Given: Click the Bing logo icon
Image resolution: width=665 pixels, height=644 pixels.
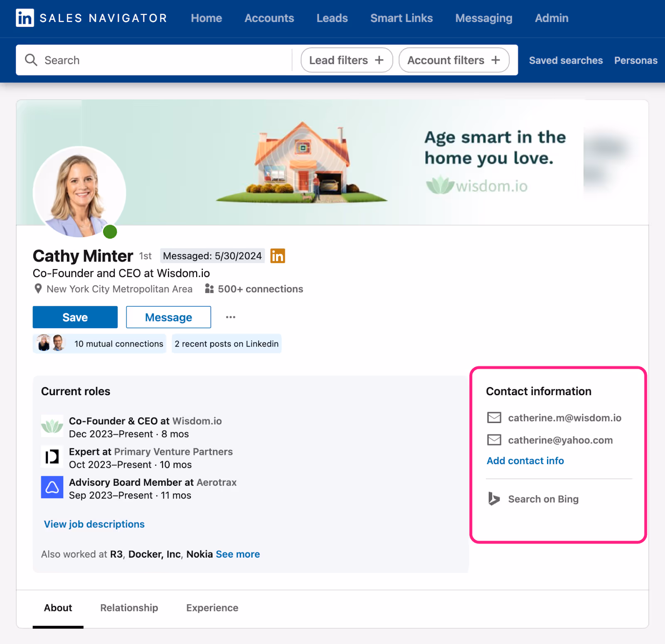Looking at the screenshot, I should point(494,499).
